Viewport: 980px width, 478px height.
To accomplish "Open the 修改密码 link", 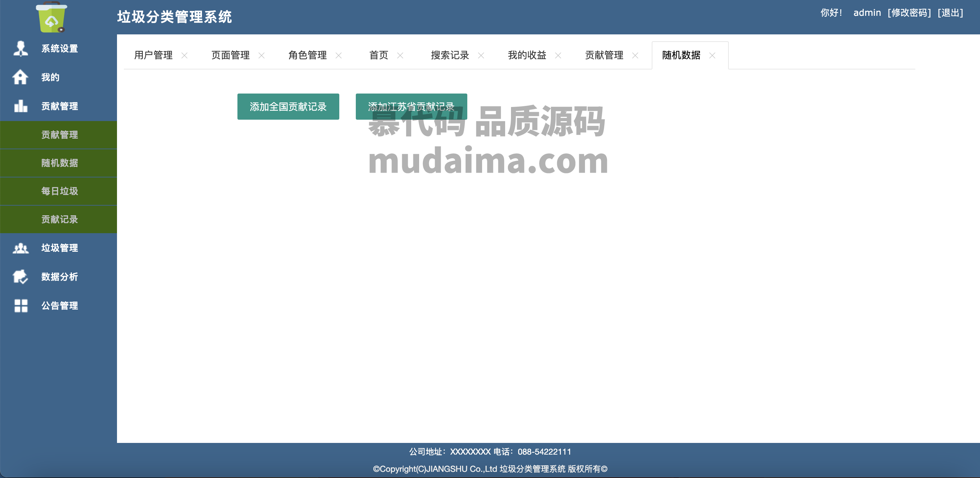I will [909, 13].
